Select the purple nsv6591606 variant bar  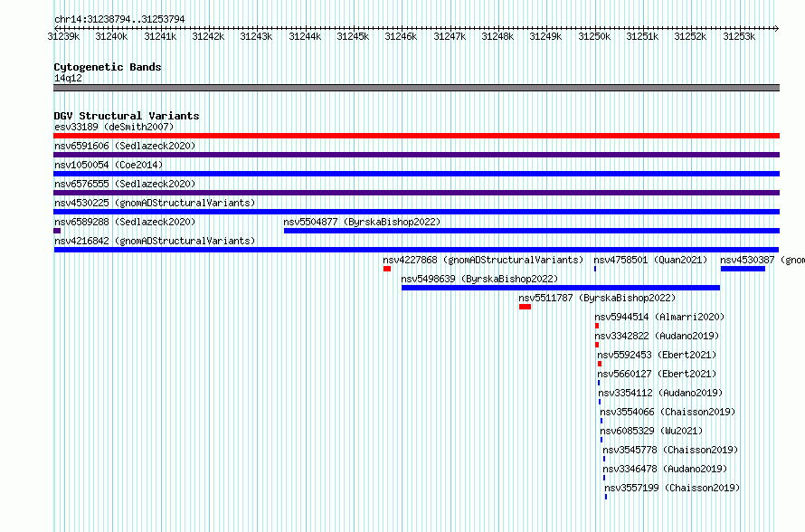tap(416, 155)
